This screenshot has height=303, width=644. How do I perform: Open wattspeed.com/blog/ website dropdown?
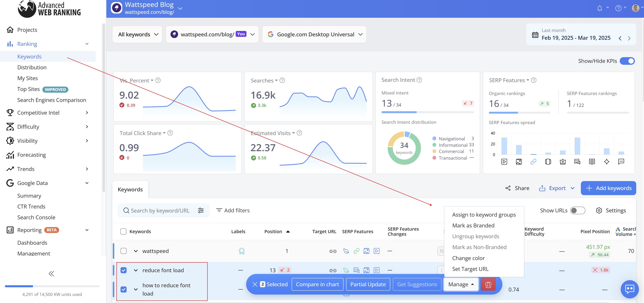pyautogui.click(x=212, y=34)
